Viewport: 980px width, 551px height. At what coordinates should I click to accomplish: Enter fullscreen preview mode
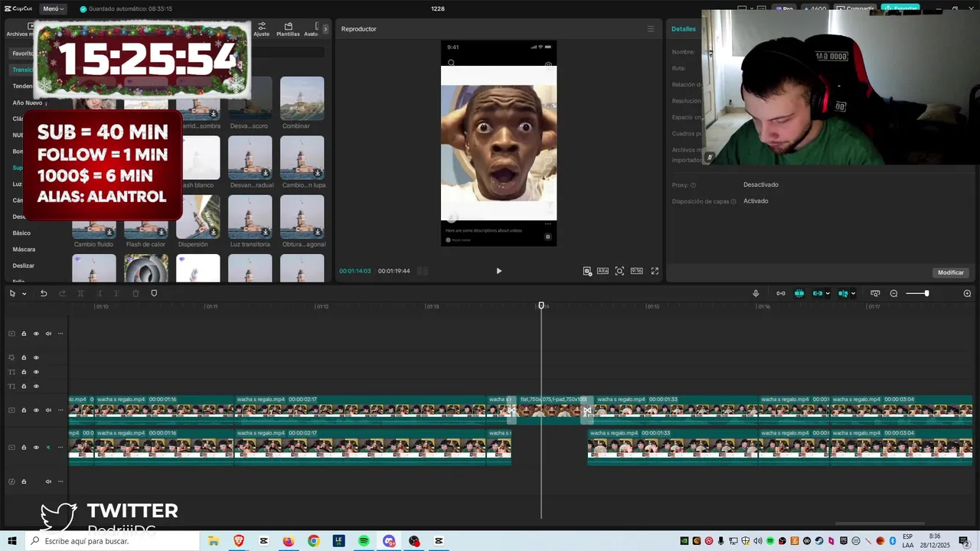coord(655,271)
